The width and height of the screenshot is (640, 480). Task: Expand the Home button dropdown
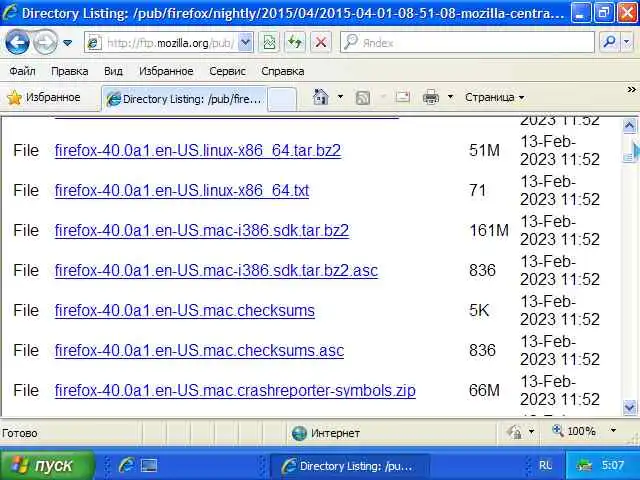coord(340,97)
